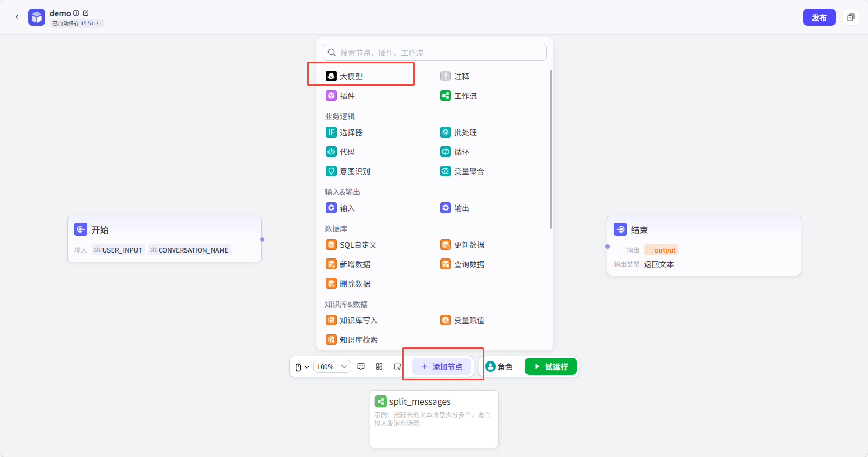Click the grid layout icon in toolbar
This screenshot has width=868, height=457.
tap(379, 366)
